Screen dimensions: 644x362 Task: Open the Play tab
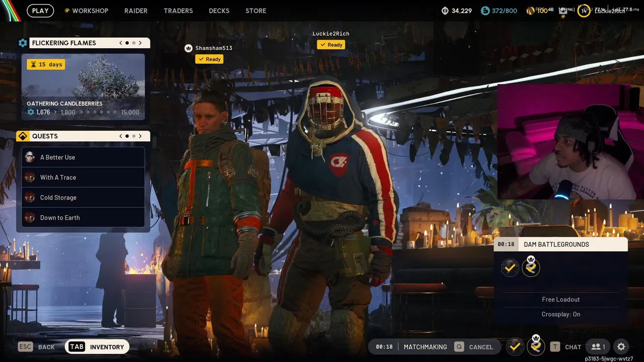pos(40,11)
